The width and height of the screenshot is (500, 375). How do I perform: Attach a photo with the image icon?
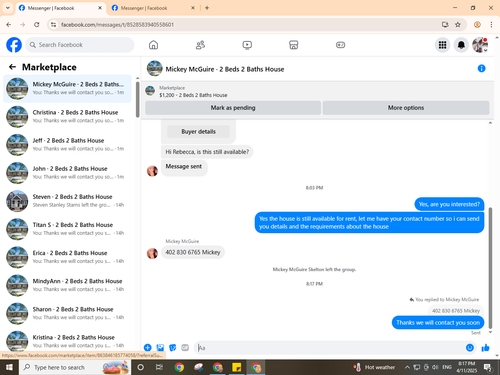[x=160, y=348]
